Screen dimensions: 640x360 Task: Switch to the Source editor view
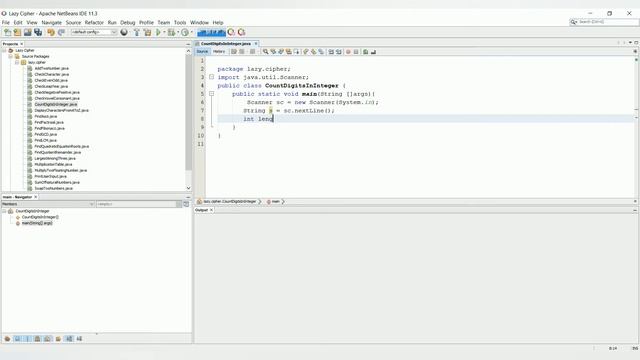click(202, 52)
